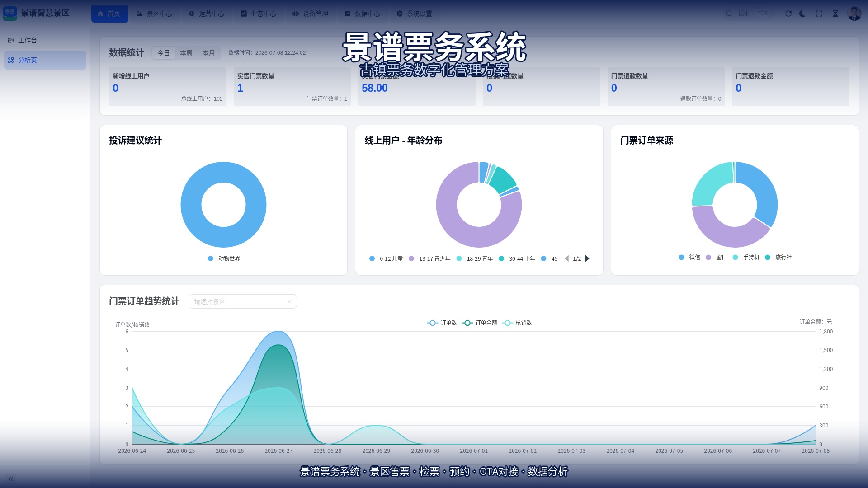Click the 新增线上用户 stat card
The width and height of the screenshot is (868, 488).
167,87
